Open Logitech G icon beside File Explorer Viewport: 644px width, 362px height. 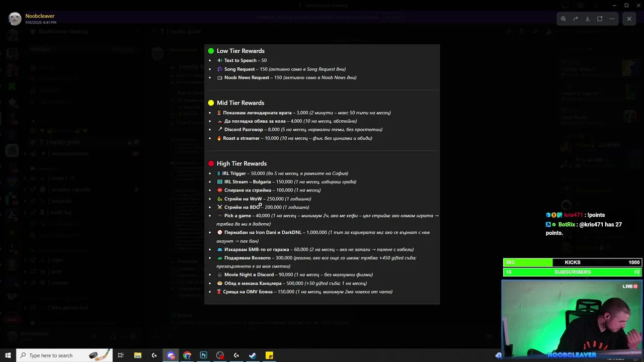(154, 355)
